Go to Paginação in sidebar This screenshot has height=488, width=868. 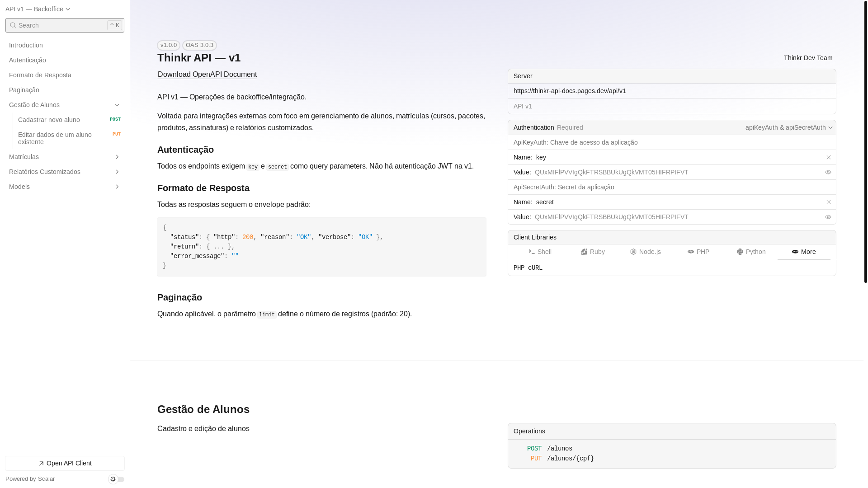pyautogui.click(x=65, y=90)
